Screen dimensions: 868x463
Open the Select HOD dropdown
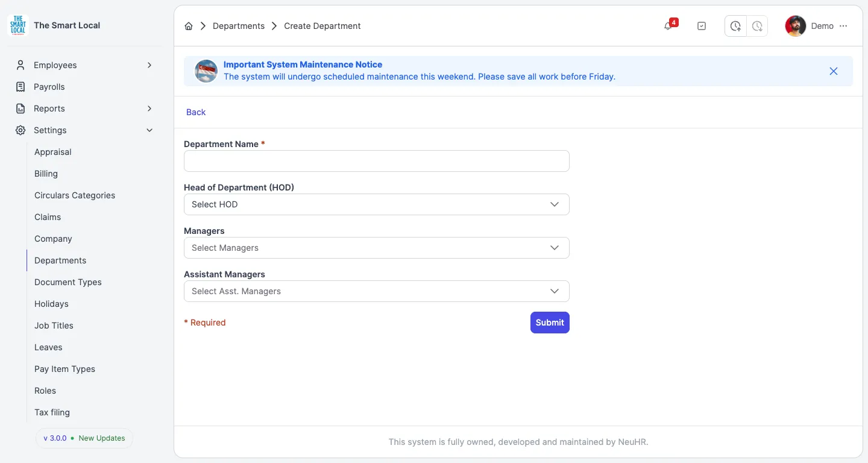coord(377,204)
